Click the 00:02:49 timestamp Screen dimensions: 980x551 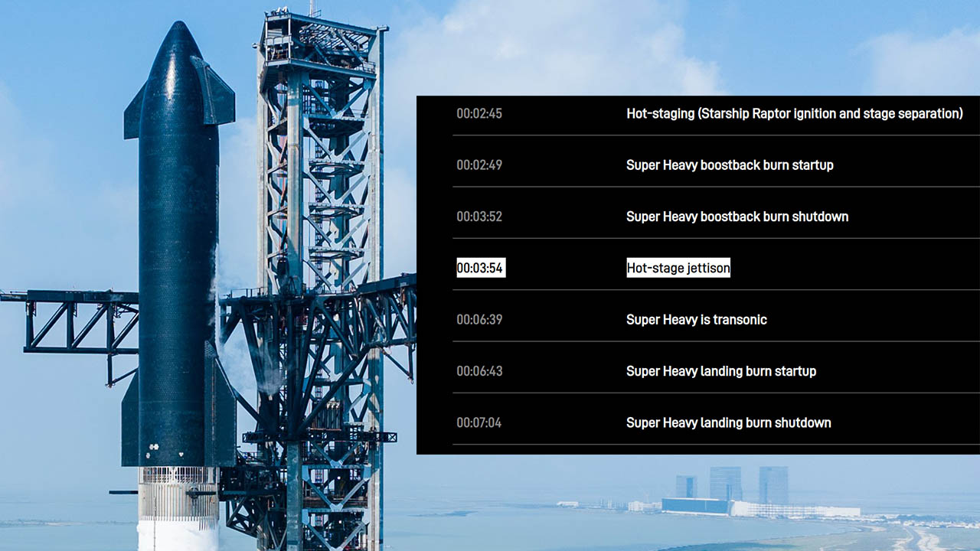pyautogui.click(x=480, y=165)
